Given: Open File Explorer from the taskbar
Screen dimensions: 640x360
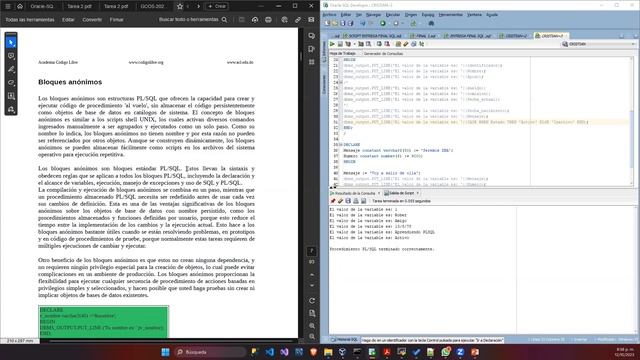Looking at the screenshot, I should tap(328, 352).
